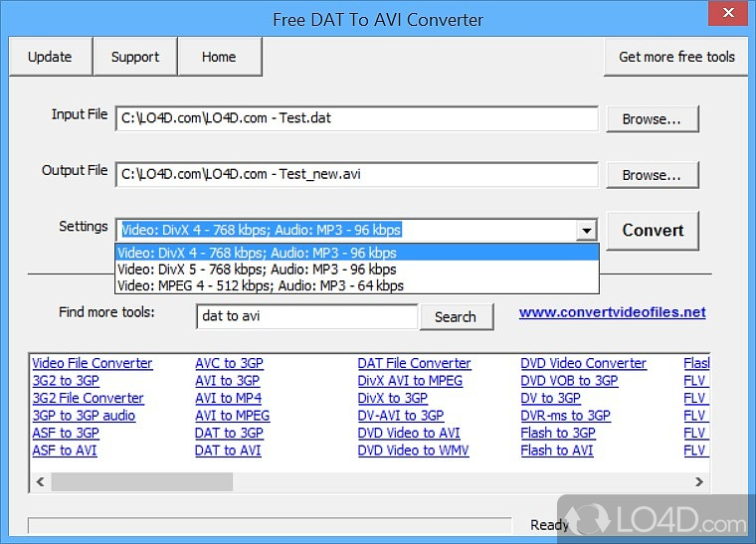Focus the 'dat to avi' search box

click(x=306, y=317)
